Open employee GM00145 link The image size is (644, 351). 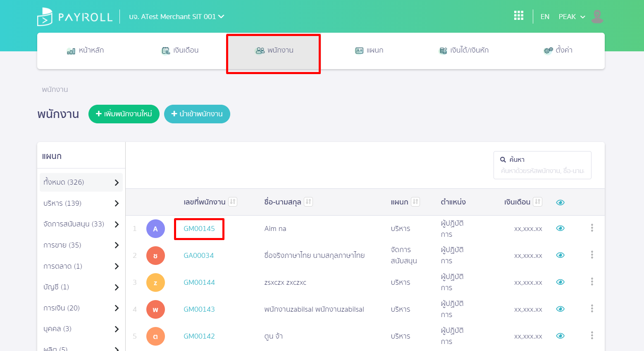click(199, 228)
